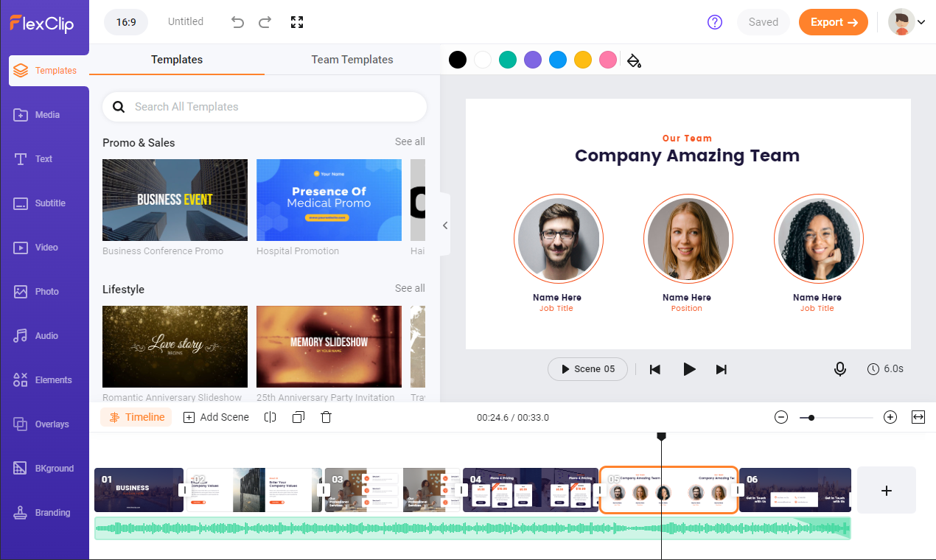Fit timeline to window width

pyautogui.click(x=918, y=417)
